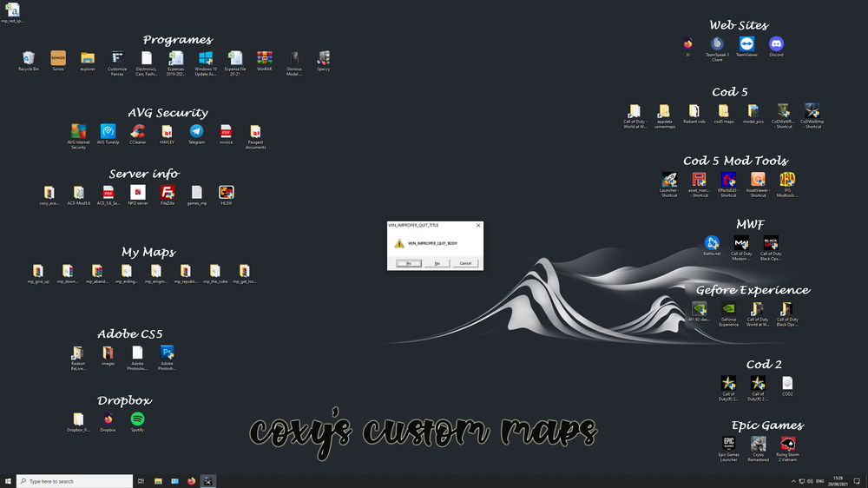The width and height of the screenshot is (868, 488).
Task: Open the Peugeot documents folder
Action: 255,136
